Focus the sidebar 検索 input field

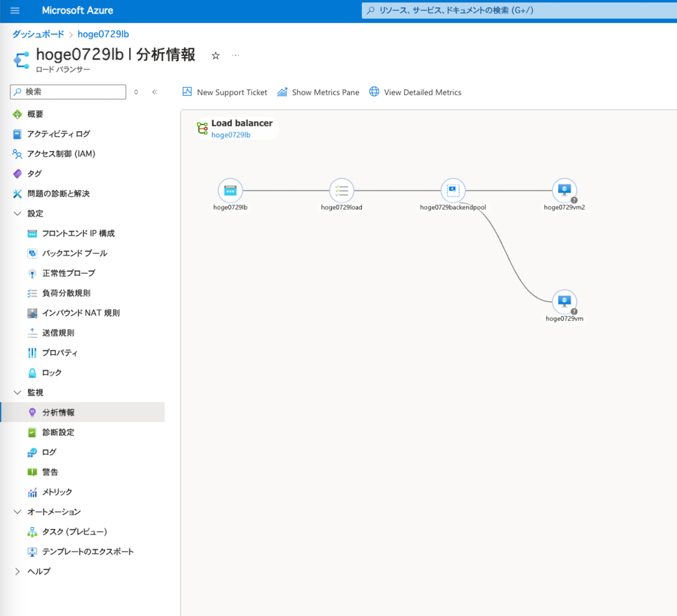tap(68, 92)
